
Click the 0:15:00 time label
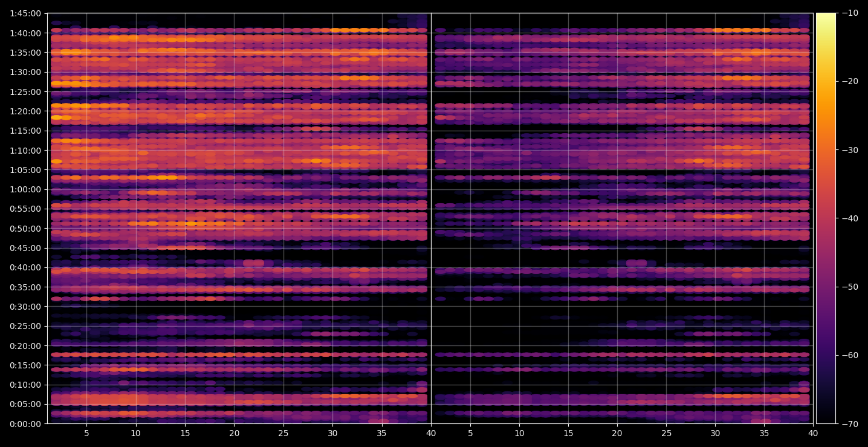point(25,365)
